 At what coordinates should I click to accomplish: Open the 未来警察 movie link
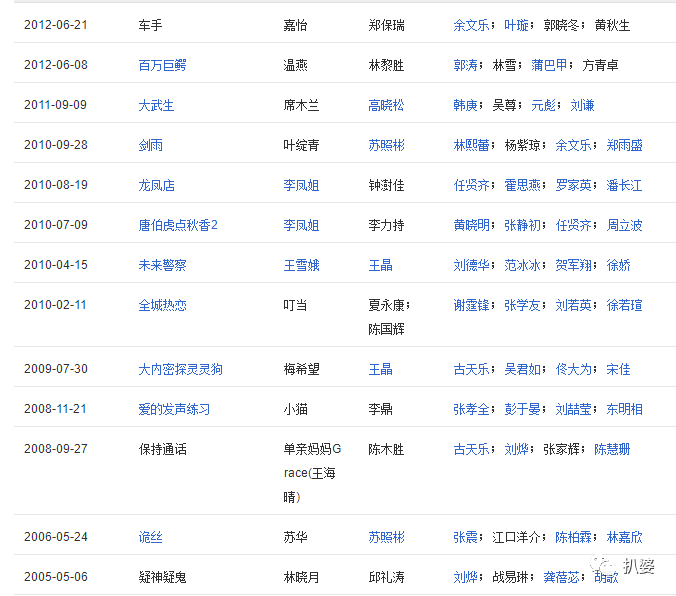pyautogui.click(x=162, y=265)
